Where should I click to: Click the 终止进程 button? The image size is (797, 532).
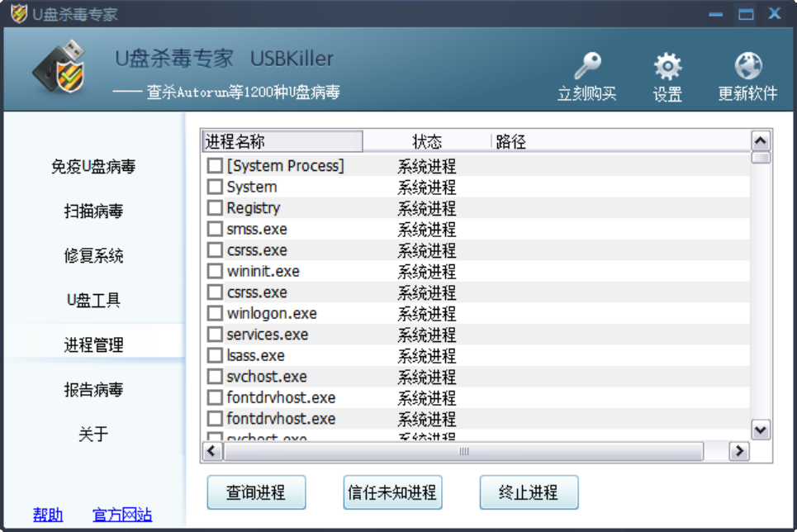[x=529, y=493]
